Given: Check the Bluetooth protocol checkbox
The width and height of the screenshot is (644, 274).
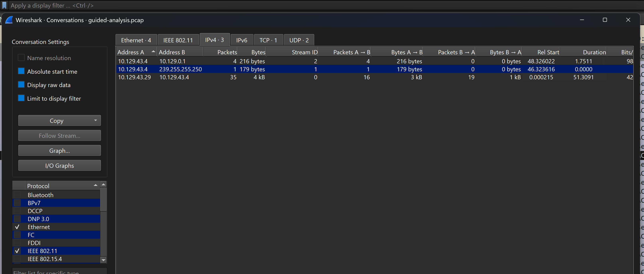Looking at the screenshot, I should tap(17, 195).
